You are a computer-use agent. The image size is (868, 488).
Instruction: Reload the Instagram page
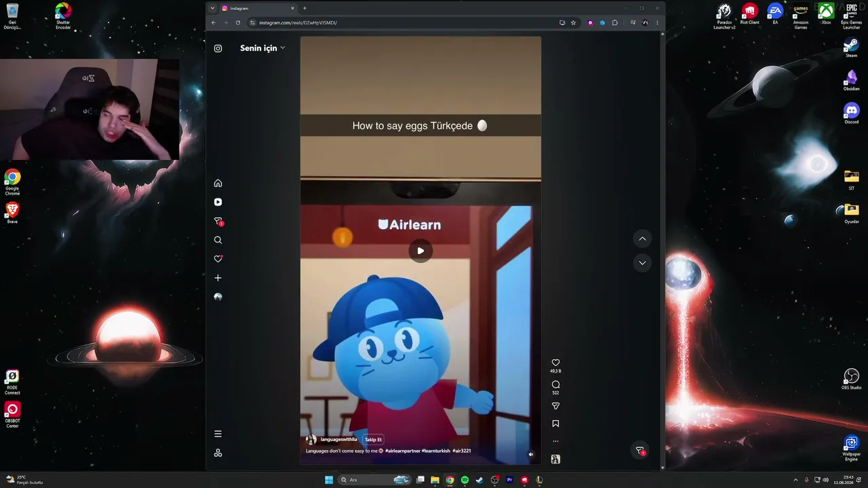[238, 22]
